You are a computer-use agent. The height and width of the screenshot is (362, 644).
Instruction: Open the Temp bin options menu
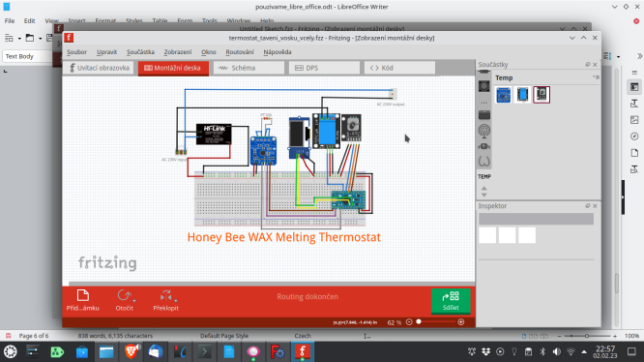(596, 77)
